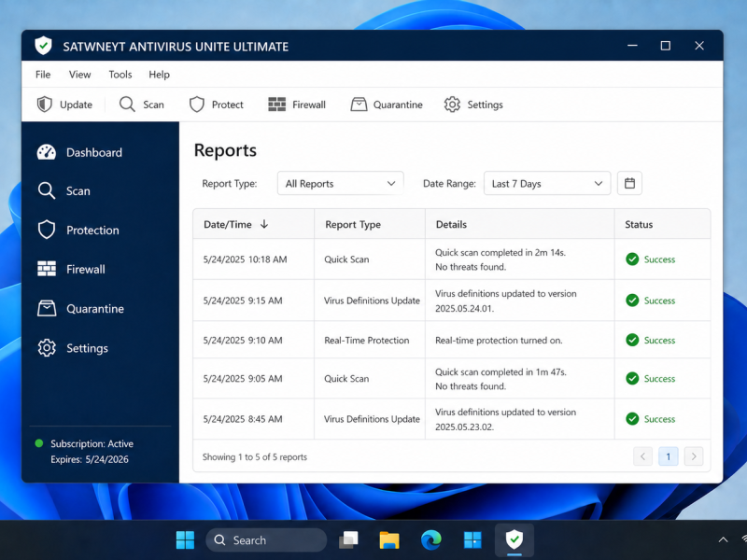Screen dimensions: 747x560
Task: Select the sidebar Protection shield icon
Action: (x=47, y=230)
